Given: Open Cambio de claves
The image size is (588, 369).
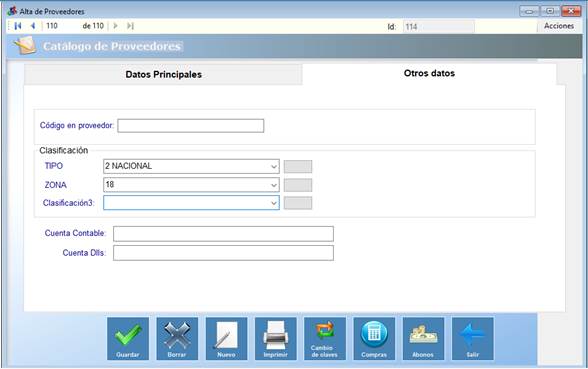Looking at the screenshot, I should tap(325, 339).
